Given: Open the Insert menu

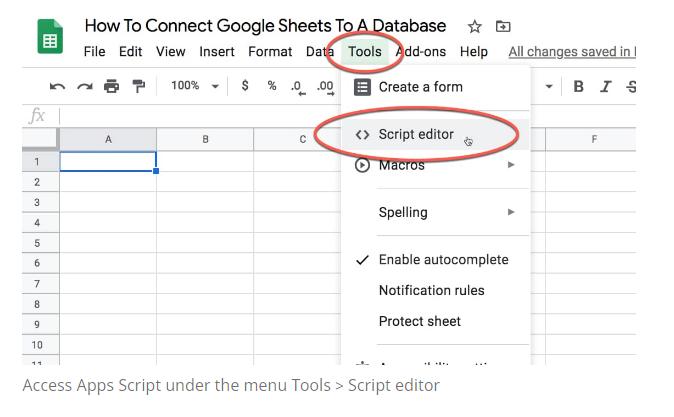Looking at the screenshot, I should pos(217,52).
